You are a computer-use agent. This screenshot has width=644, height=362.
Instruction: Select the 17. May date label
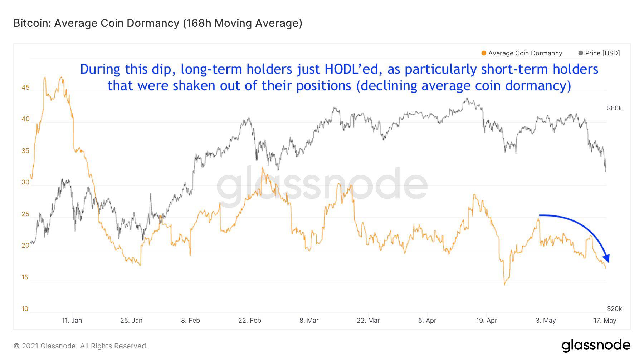tap(605, 321)
